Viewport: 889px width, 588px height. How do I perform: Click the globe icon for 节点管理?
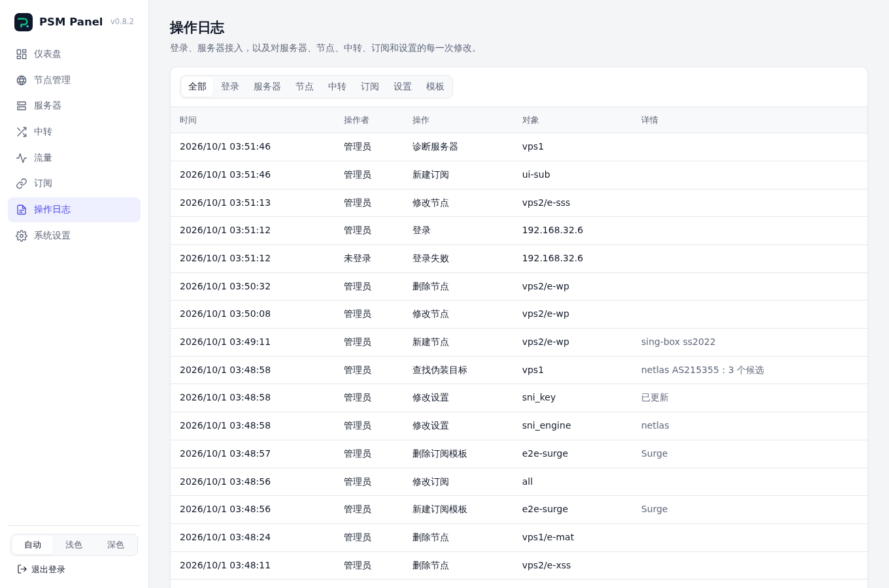click(x=22, y=80)
